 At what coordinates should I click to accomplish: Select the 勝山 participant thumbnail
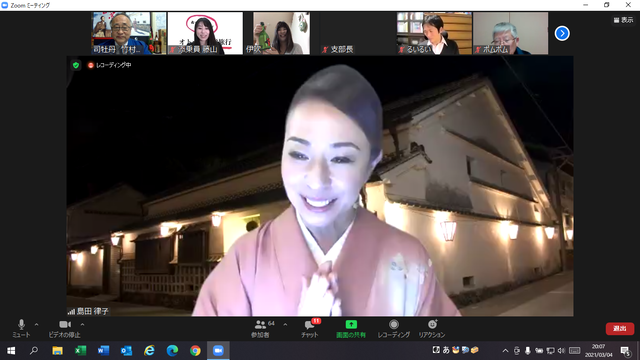(x=205, y=33)
